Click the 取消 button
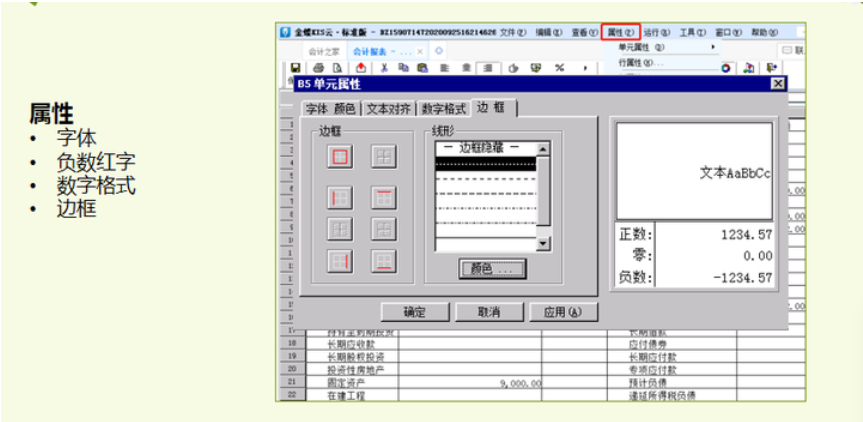 (x=489, y=313)
